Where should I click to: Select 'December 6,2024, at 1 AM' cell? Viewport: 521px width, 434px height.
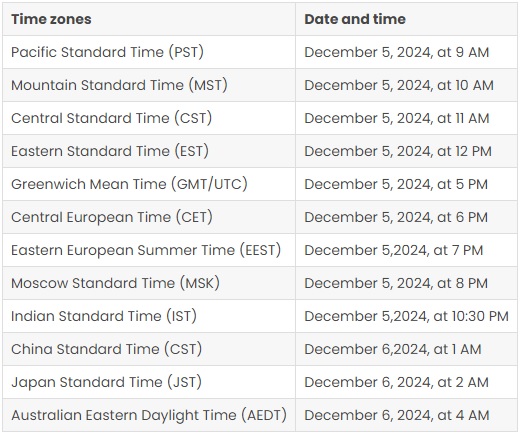click(406, 349)
